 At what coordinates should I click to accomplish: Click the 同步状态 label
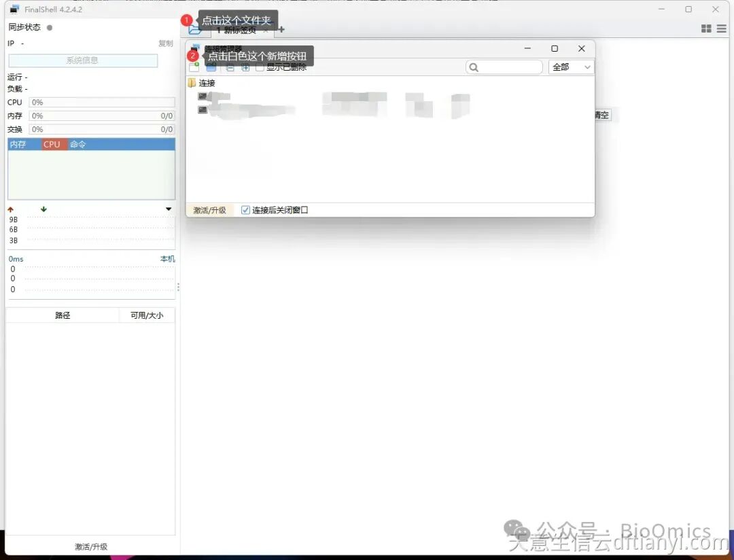(24, 28)
